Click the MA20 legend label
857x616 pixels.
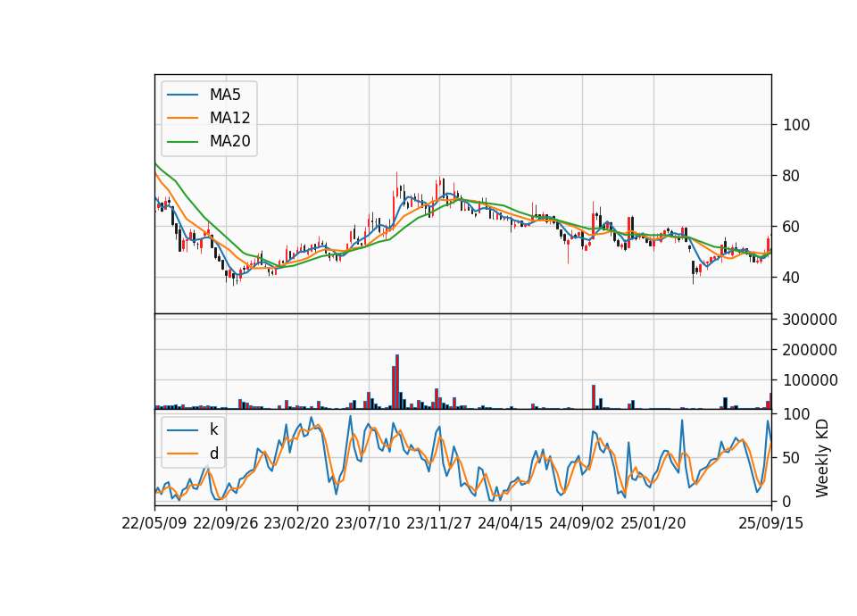[230, 141]
